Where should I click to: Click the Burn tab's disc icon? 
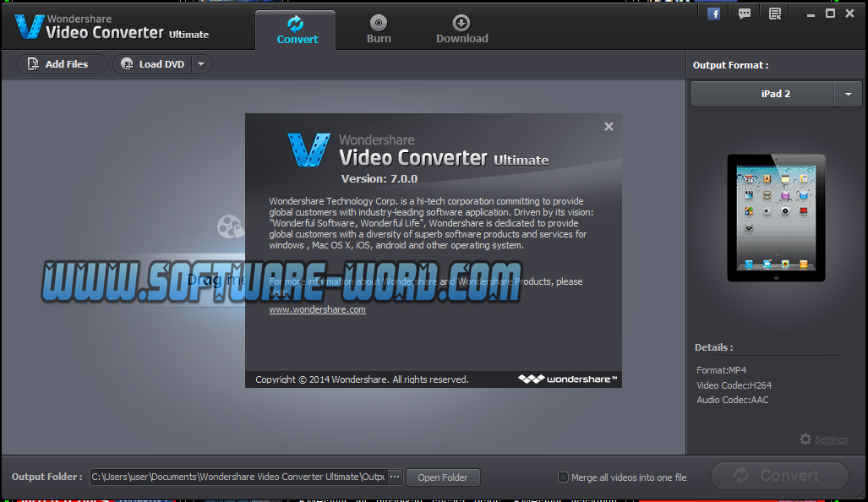(x=379, y=23)
